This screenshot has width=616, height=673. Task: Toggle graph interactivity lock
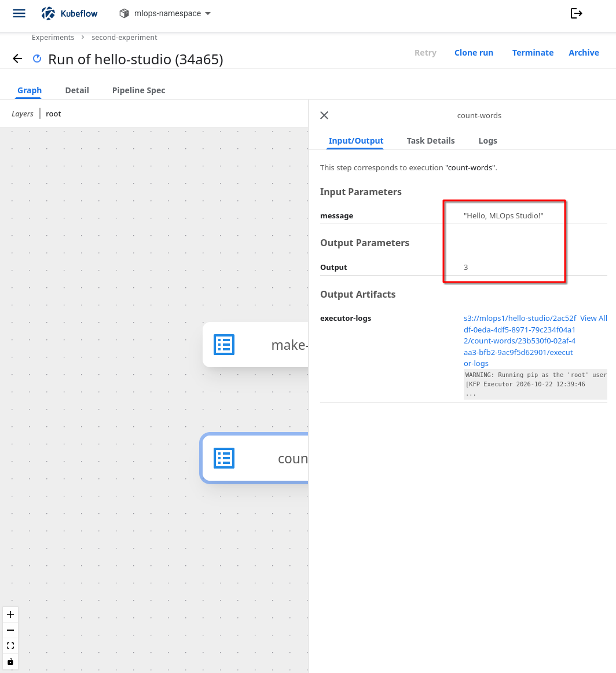(x=10, y=661)
